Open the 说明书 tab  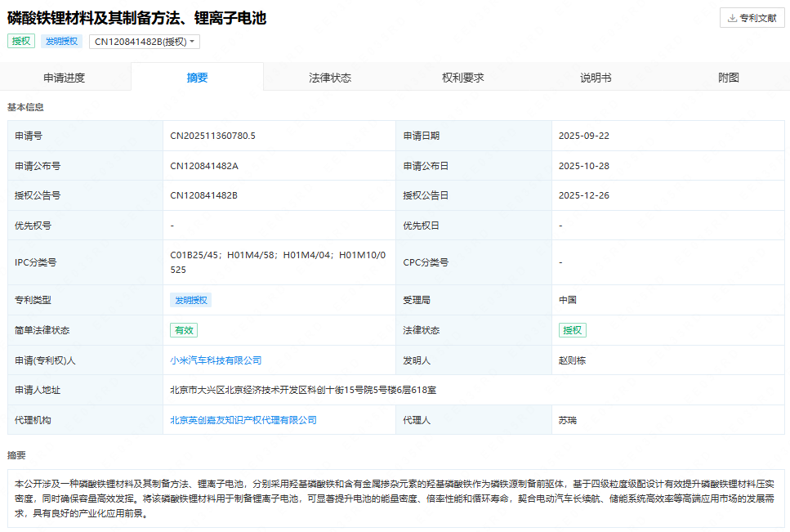(x=594, y=76)
